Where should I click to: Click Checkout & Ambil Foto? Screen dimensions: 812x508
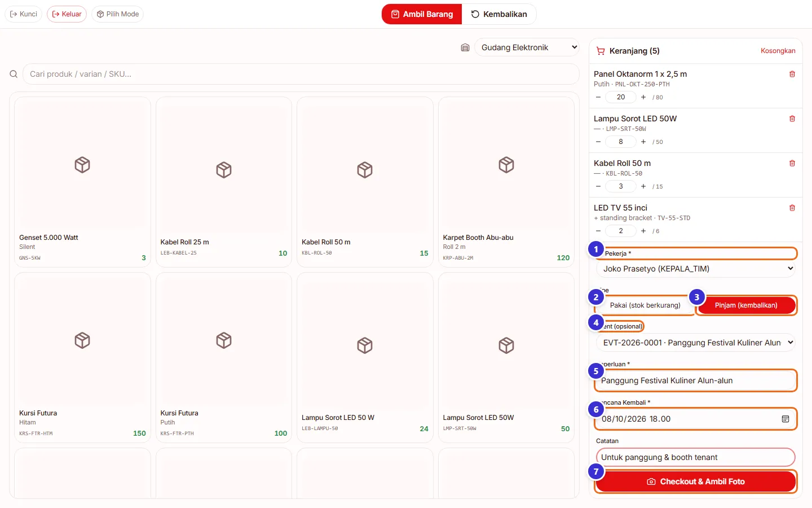pos(696,481)
